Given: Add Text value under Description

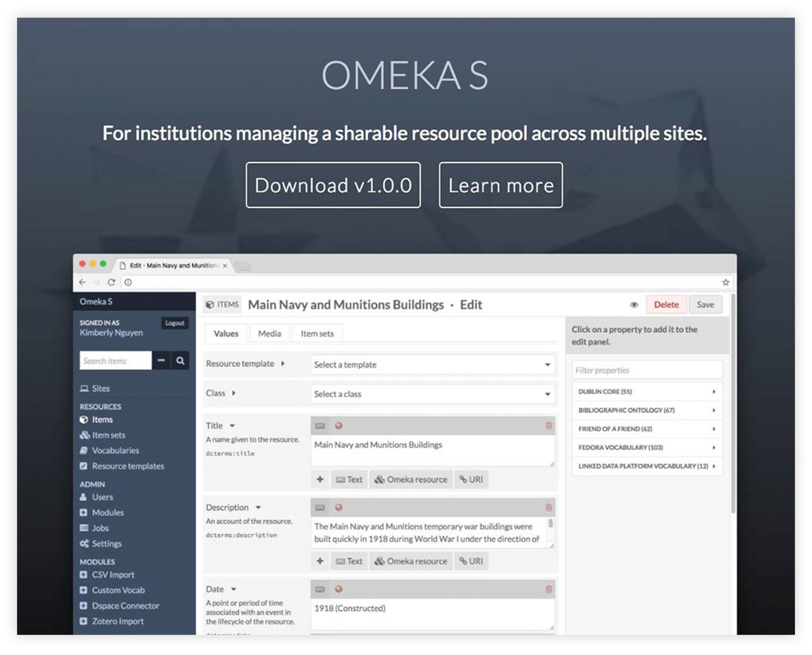Looking at the screenshot, I should pos(349,561).
